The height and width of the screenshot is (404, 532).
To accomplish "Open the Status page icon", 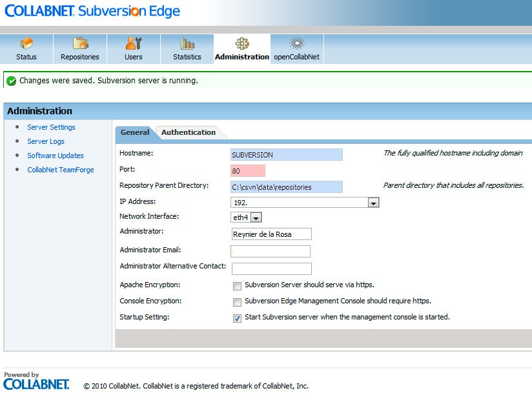I will point(26,48).
